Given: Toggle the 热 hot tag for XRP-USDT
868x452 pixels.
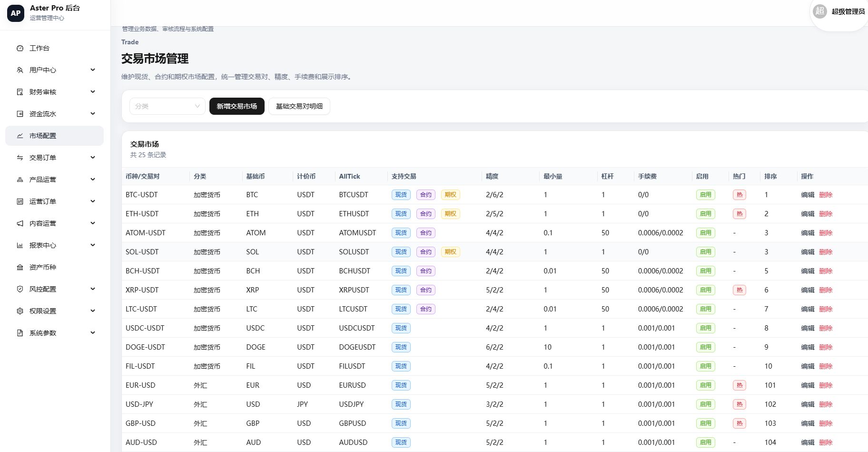Looking at the screenshot, I should (740, 290).
